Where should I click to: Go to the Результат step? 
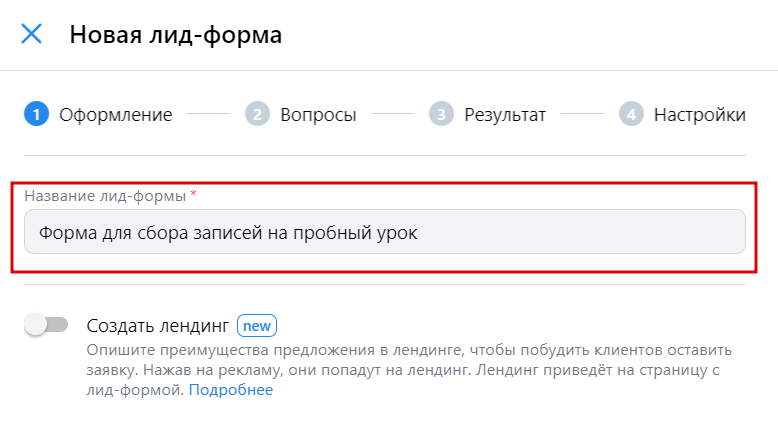(x=505, y=115)
